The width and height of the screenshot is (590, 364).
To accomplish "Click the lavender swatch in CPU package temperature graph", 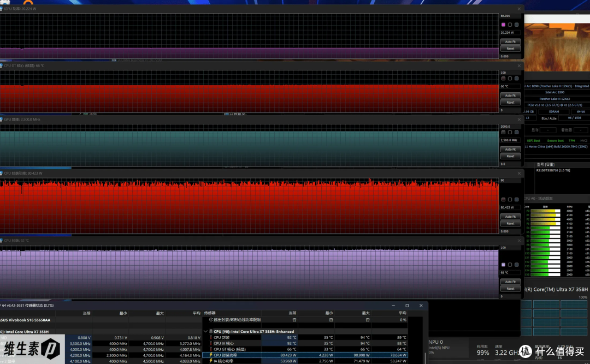I will click(504, 265).
